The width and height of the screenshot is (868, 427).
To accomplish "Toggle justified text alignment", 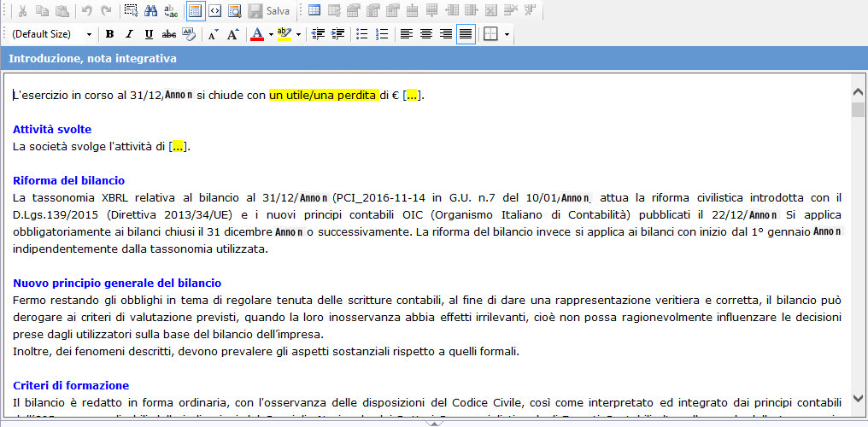I will tap(466, 34).
